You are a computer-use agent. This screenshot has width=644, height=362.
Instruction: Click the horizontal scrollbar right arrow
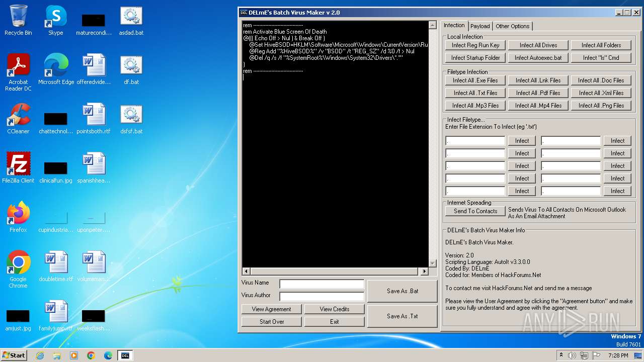click(424, 271)
